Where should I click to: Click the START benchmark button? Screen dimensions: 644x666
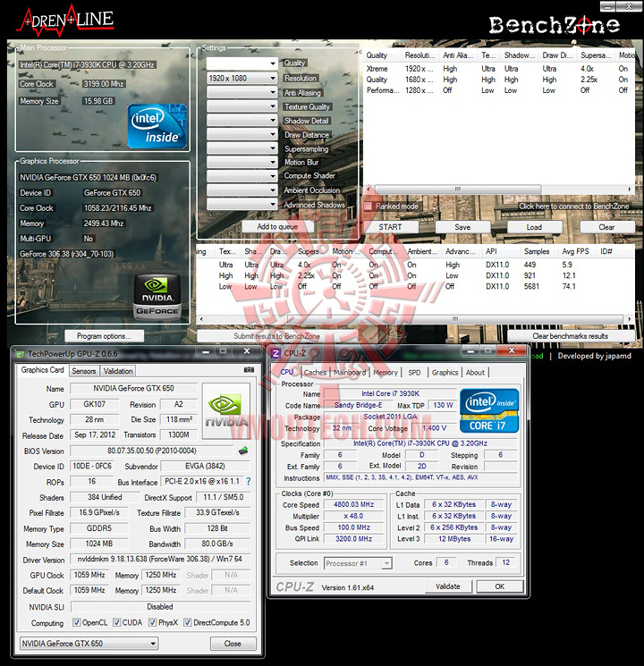(x=390, y=227)
